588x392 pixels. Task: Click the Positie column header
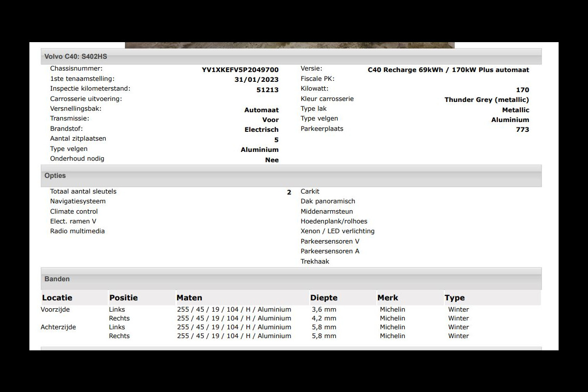pos(123,297)
